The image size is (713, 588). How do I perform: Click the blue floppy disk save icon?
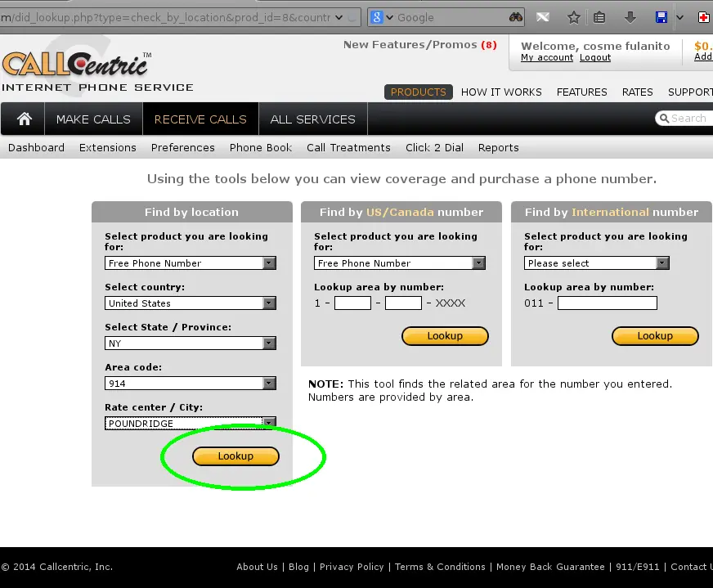(661, 17)
